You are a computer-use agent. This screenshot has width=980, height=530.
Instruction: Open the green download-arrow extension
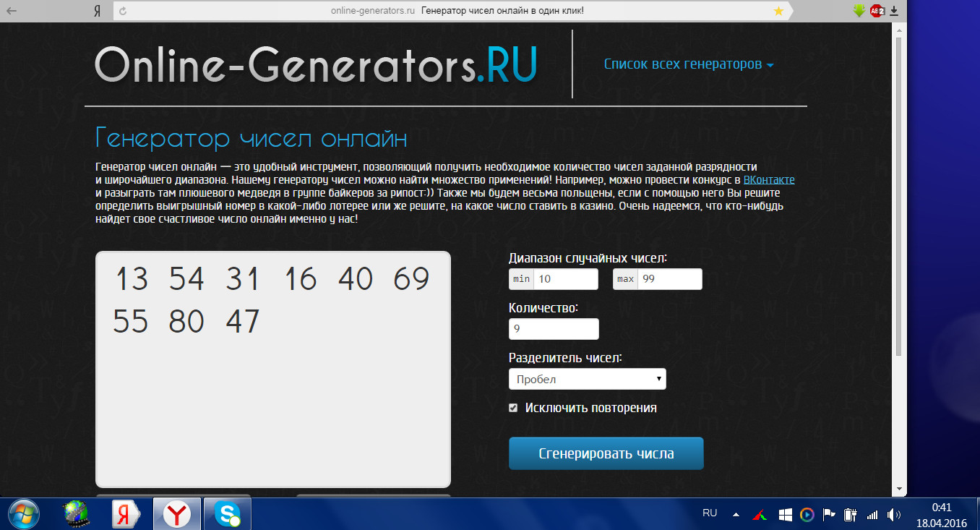[x=859, y=11]
